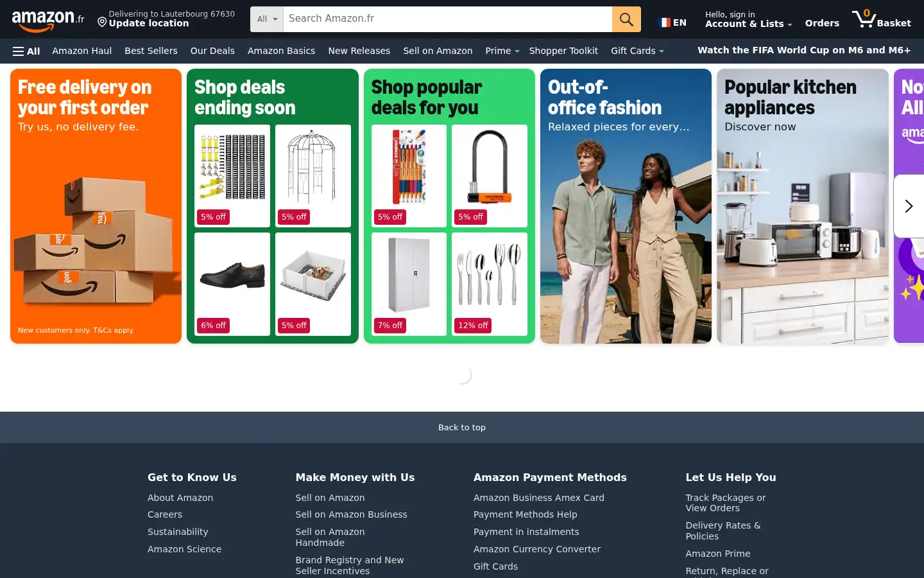
Task: Open the All hamburger menu
Action: click(x=26, y=51)
